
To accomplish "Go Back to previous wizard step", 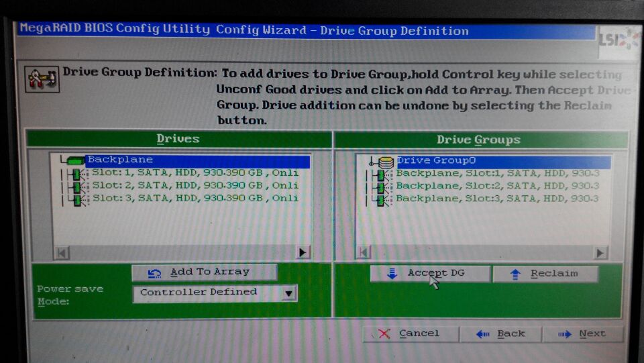I will 500,333.
